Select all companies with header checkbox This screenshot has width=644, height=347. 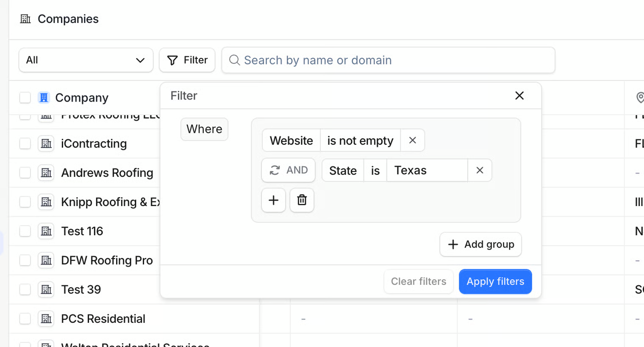[25, 98]
